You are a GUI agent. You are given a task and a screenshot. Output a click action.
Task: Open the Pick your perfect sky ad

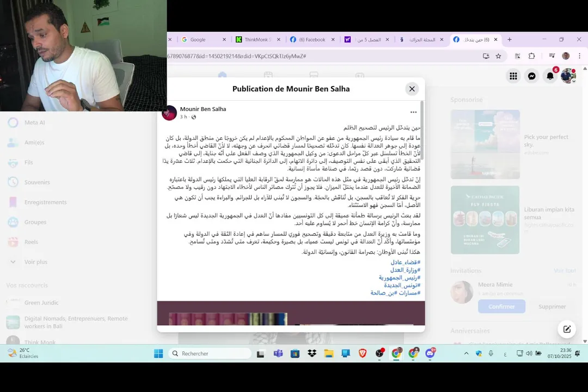[513, 144]
